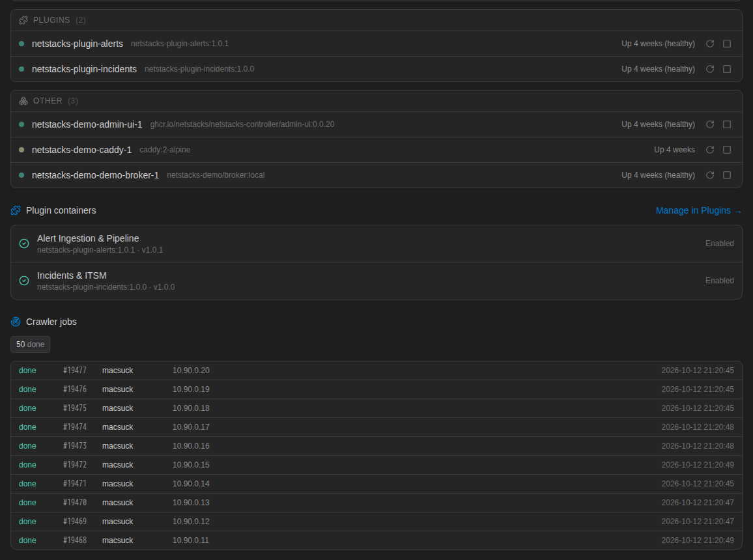Click IP address 10.90.0.15

point(191,465)
